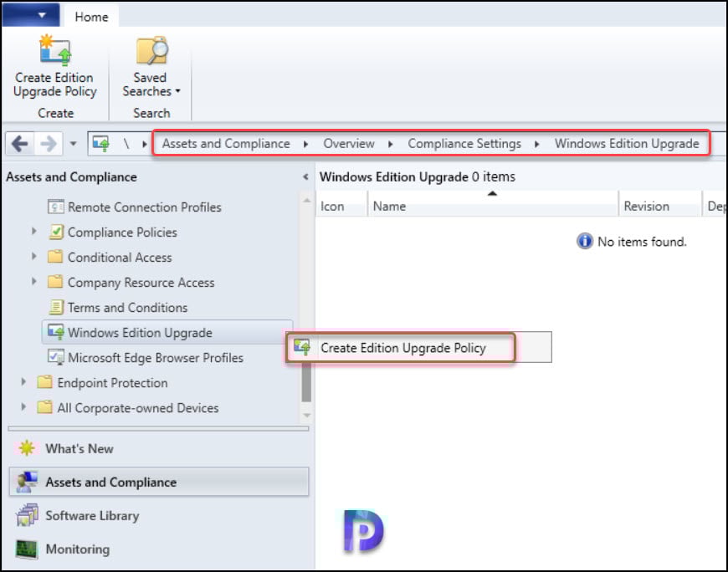The width and height of the screenshot is (728, 572).
Task: Expand Endpoint Protection tree node
Action: click(23, 381)
